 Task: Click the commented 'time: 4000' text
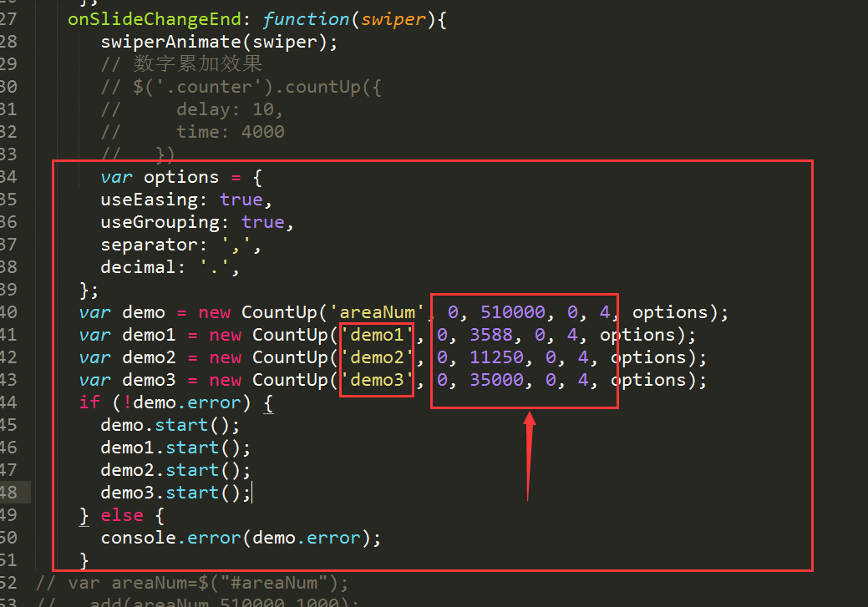pyautogui.click(x=231, y=132)
